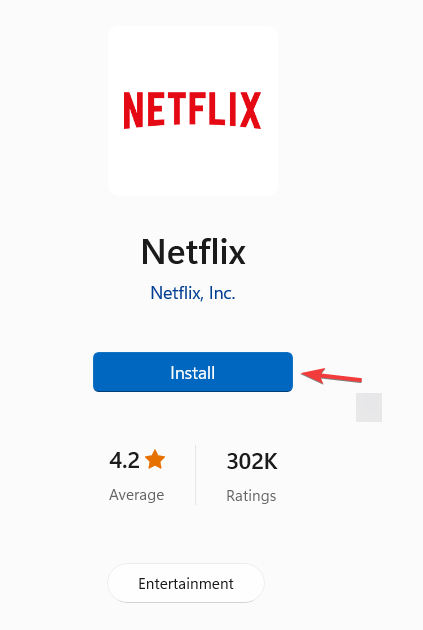Click the Ratings label under 302K
Viewport: 423px width, 630px height.
tap(251, 495)
